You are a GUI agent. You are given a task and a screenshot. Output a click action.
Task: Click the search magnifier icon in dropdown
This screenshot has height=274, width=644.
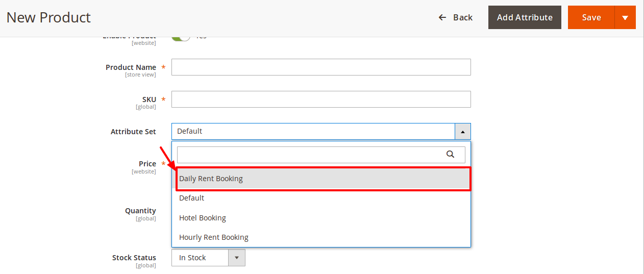[450, 154]
